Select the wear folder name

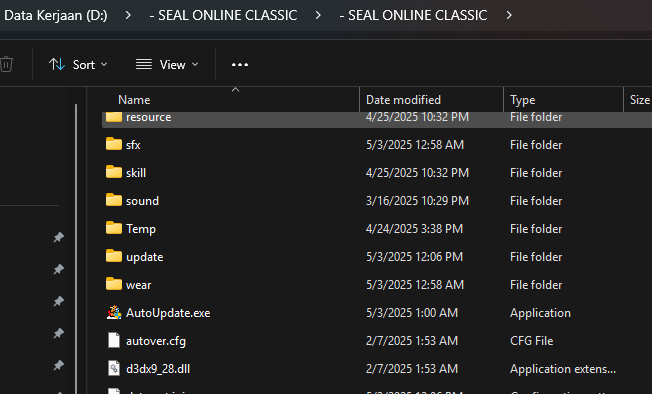(x=138, y=285)
